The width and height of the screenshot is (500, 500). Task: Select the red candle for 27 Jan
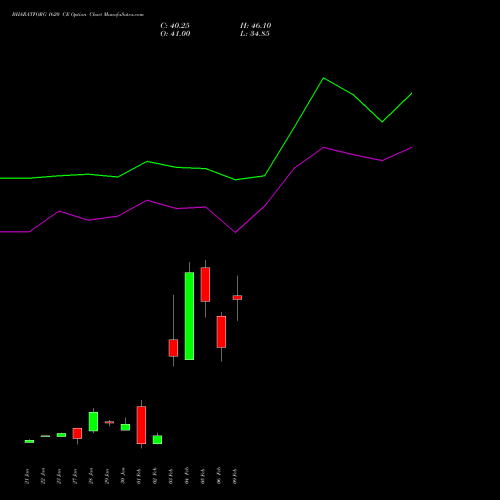tap(77, 433)
